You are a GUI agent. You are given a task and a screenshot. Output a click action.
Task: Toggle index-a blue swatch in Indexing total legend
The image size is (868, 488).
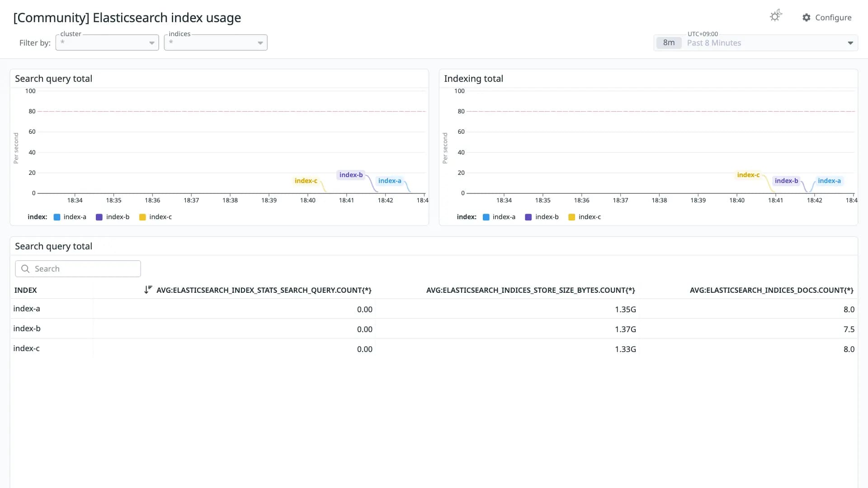tap(486, 217)
